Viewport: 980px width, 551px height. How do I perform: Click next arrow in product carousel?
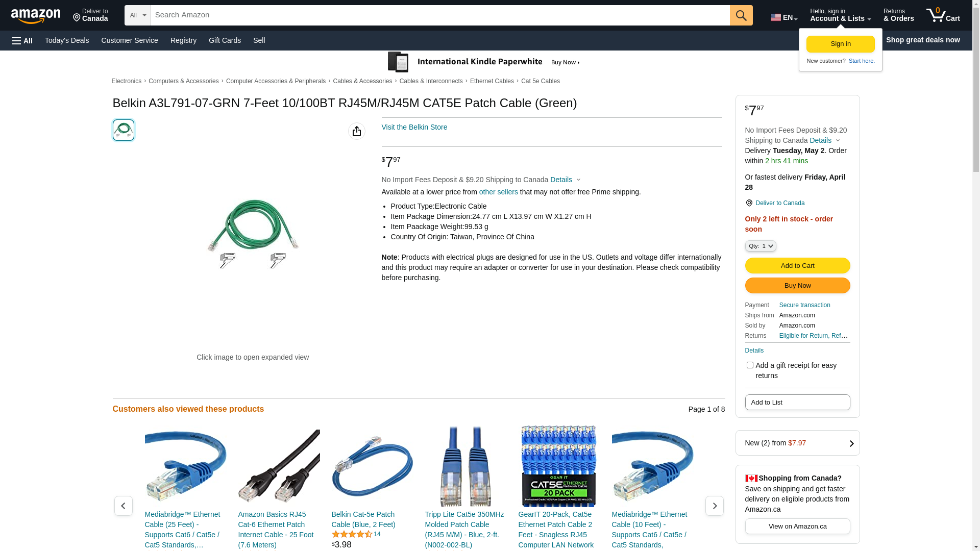[714, 506]
